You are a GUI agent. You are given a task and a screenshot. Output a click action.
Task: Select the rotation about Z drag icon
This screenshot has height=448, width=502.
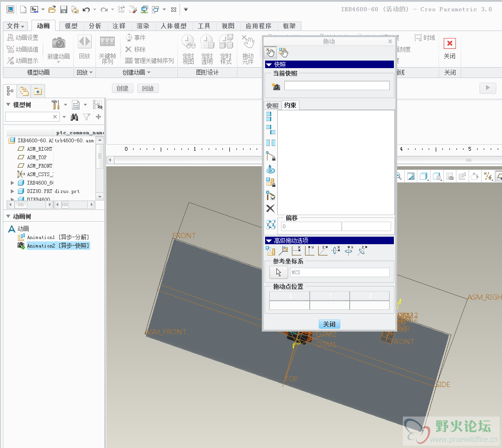(362, 251)
